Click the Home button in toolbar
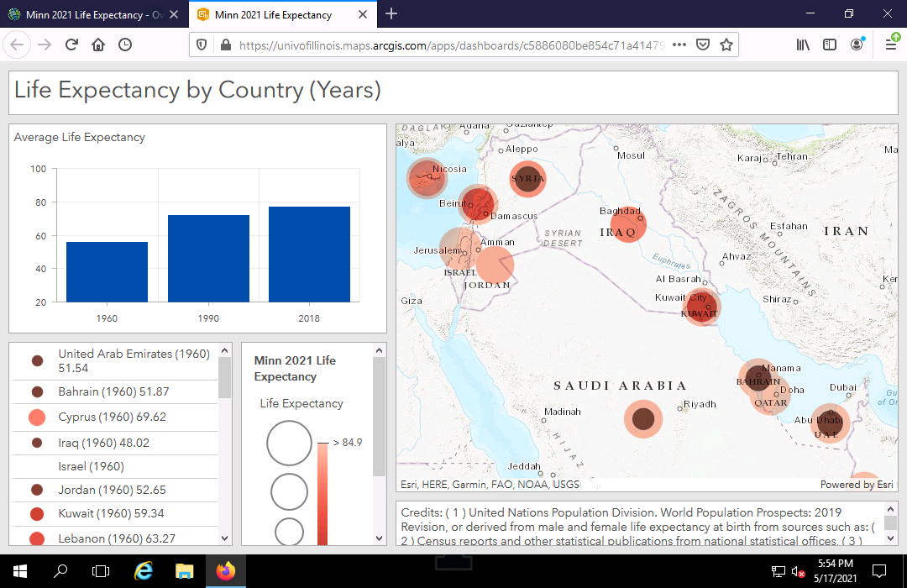The width and height of the screenshot is (907, 588). pyautogui.click(x=99, y=44)
